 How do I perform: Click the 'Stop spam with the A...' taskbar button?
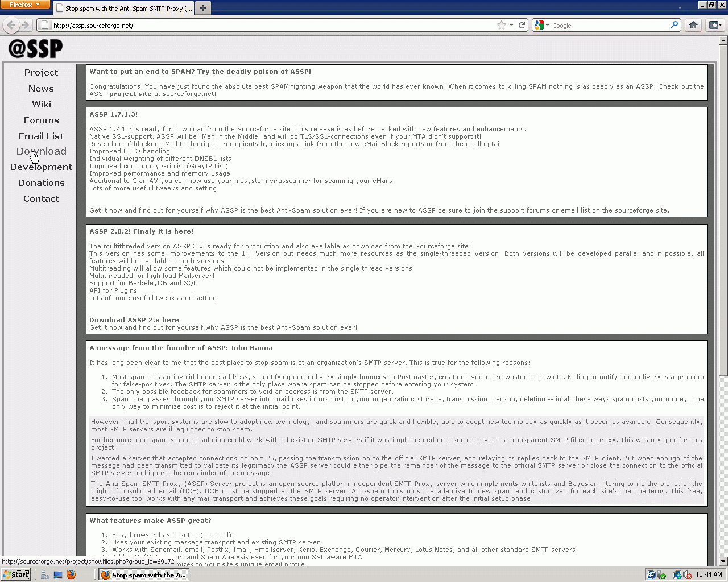(x=143, y=575)
